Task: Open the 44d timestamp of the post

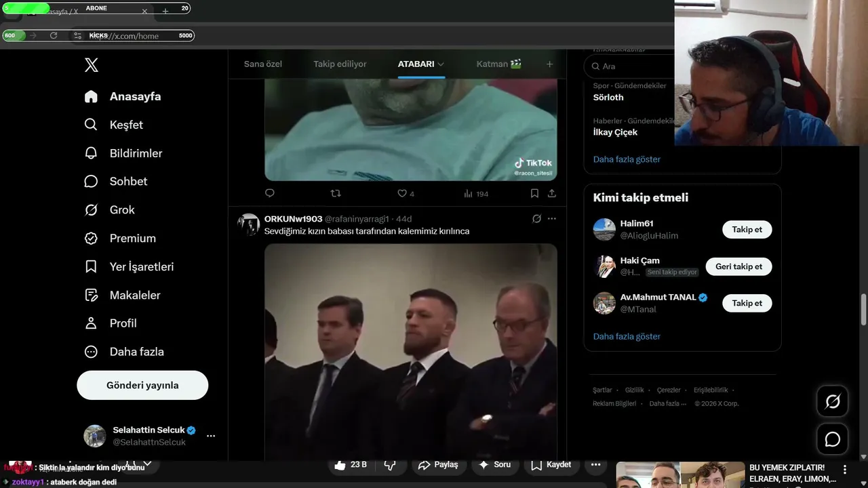Action: (403, 219)
